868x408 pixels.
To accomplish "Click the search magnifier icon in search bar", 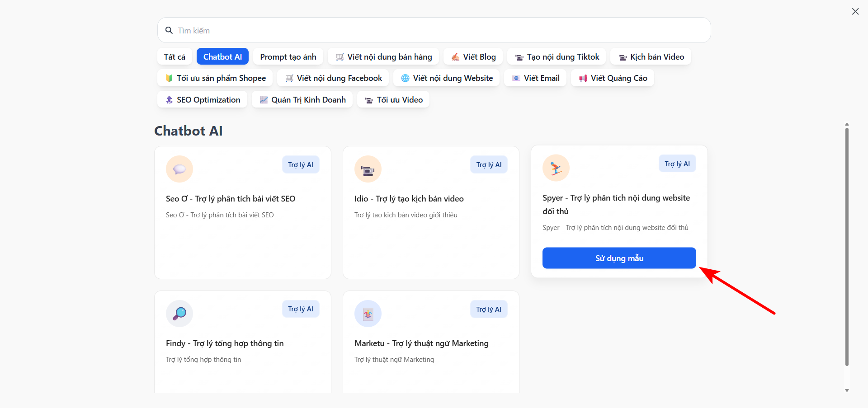I will click(x=169, y=30).
